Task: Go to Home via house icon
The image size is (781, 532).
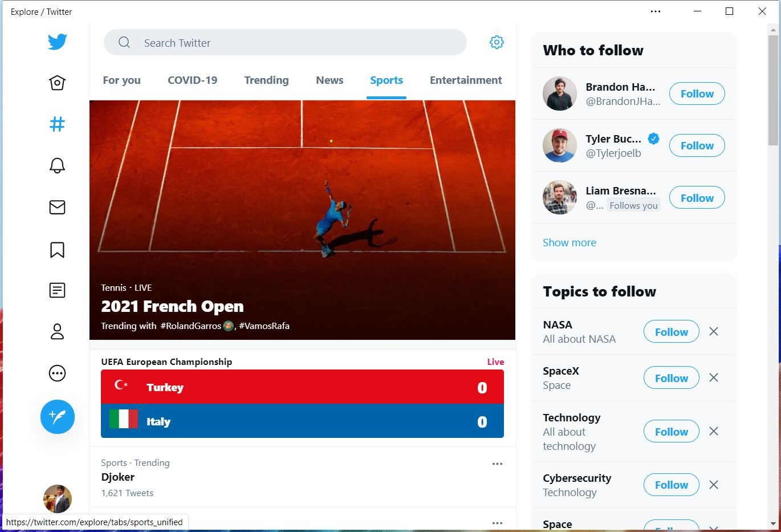Action: pyautogui.click(x=57, y=83)
